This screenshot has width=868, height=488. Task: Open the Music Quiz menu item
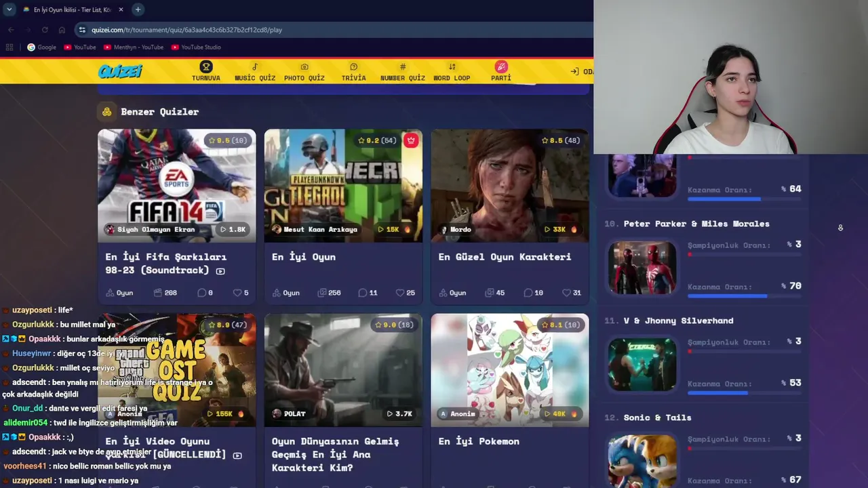[x=255, y=71]
